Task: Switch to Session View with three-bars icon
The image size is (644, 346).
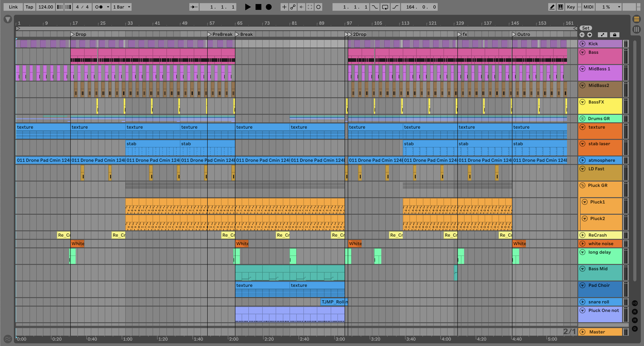Action: click(636, 29)
